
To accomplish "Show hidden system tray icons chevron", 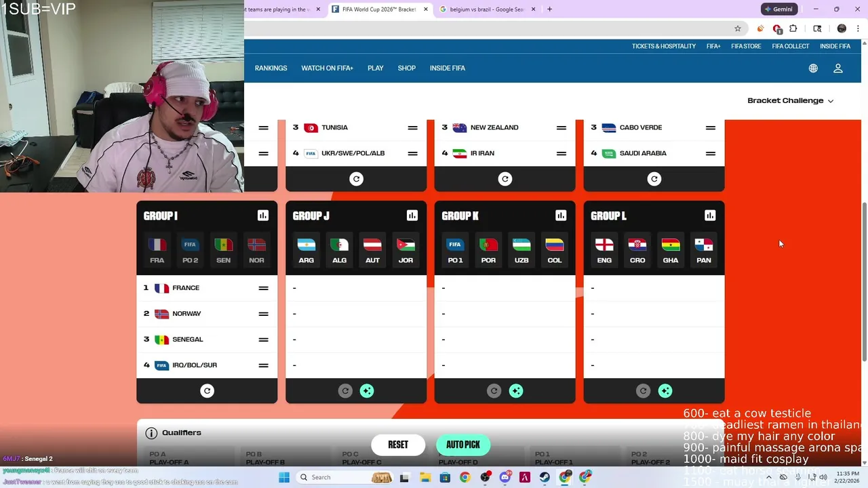I will [x=768, y=477].
